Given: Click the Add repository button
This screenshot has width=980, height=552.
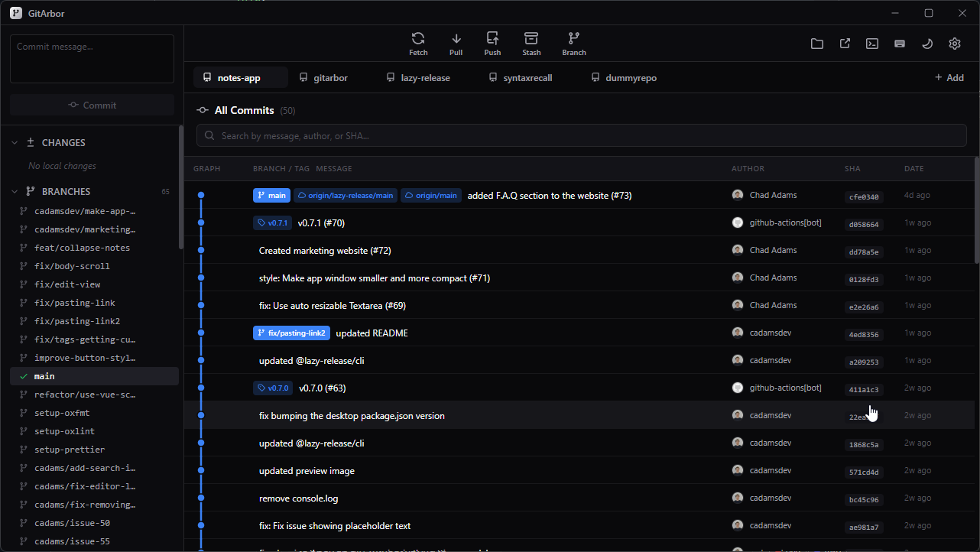Looking at the screenshot, I should point(949,78).
